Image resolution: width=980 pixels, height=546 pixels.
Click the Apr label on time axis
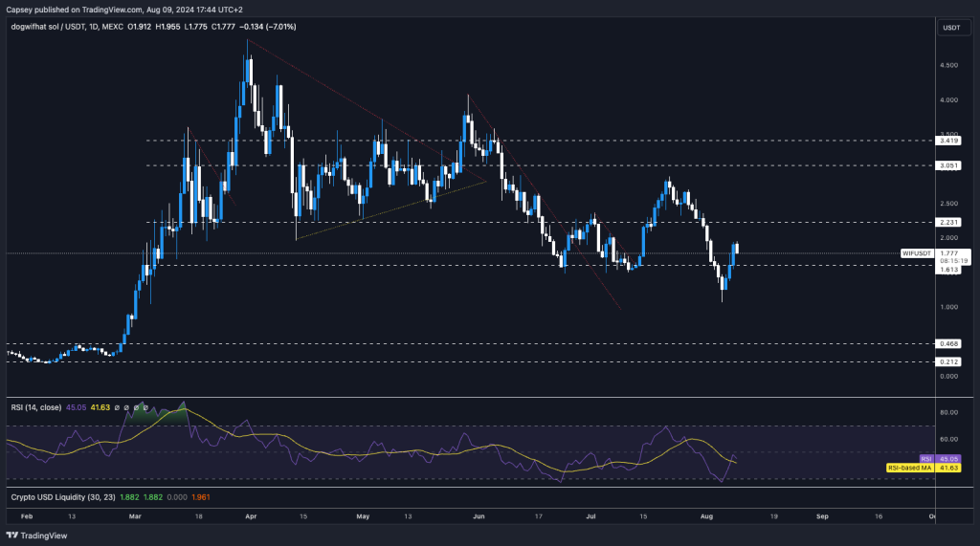point(251,514)
